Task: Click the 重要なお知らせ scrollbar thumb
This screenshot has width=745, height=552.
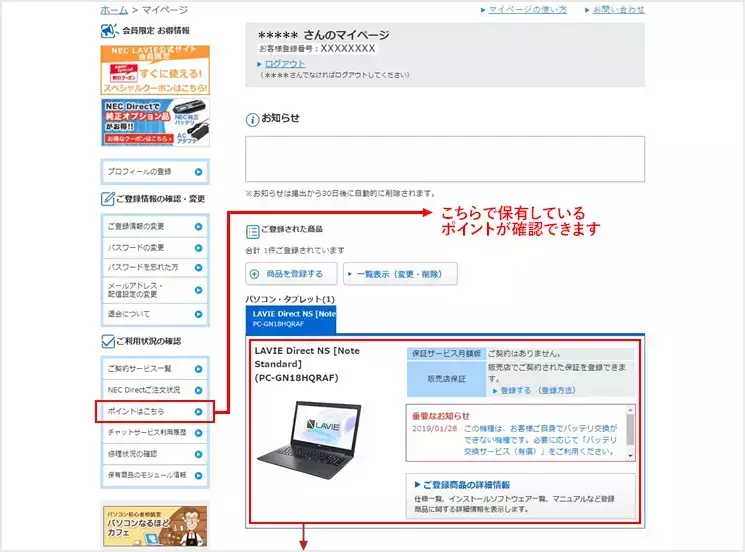Action: pyautogui.click(x=630, y=429)
